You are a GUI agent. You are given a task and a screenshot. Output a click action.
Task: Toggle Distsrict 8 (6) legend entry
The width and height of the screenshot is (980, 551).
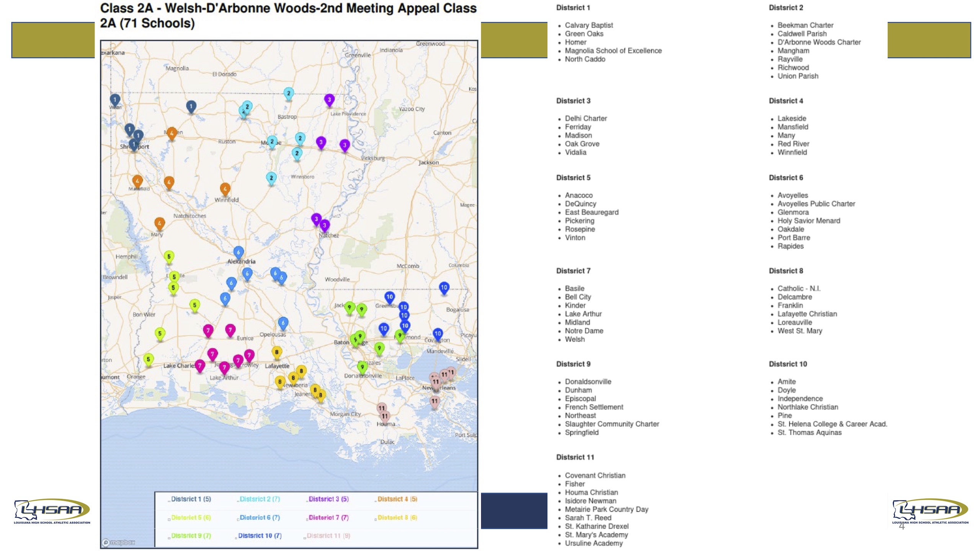pyautogui.click(x=397, y=517)
